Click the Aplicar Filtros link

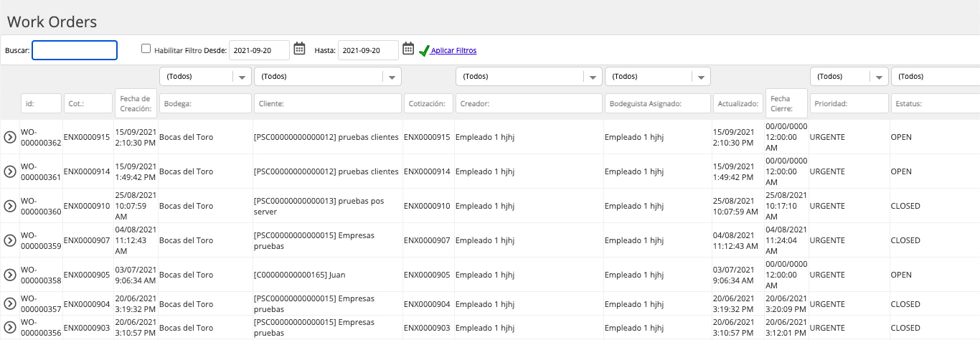coord(453,50)
